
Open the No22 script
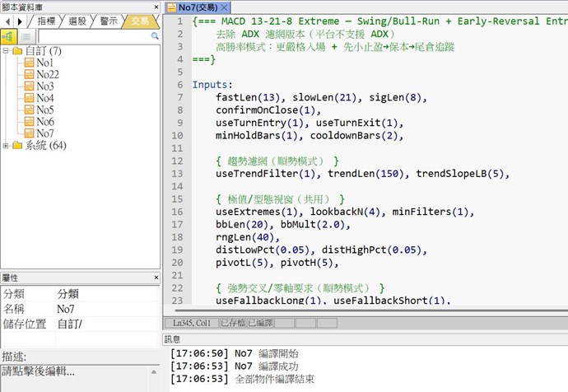tap(47, 74)
